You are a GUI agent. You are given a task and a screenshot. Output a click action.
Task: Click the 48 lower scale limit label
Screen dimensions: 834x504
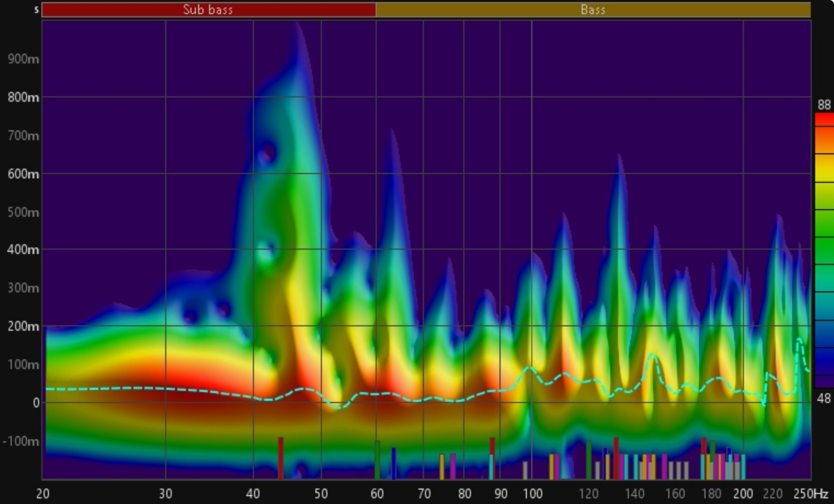tap(824, 399)
